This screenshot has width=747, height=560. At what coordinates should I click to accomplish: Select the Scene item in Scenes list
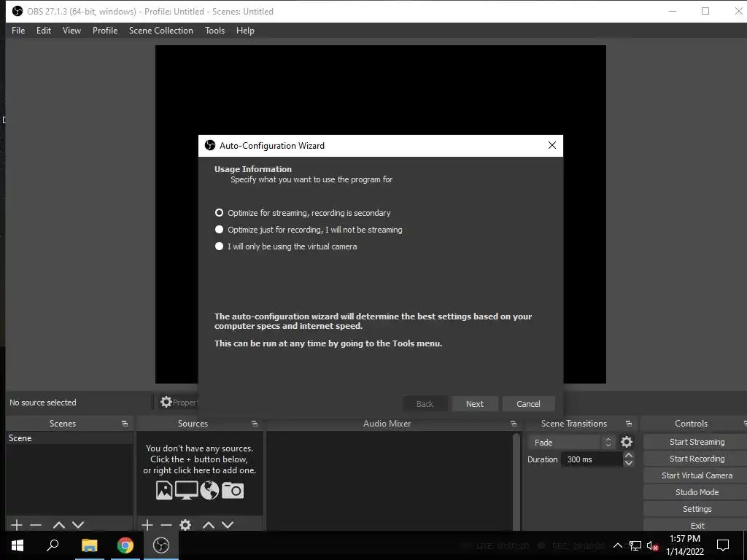tap(69, 438)
